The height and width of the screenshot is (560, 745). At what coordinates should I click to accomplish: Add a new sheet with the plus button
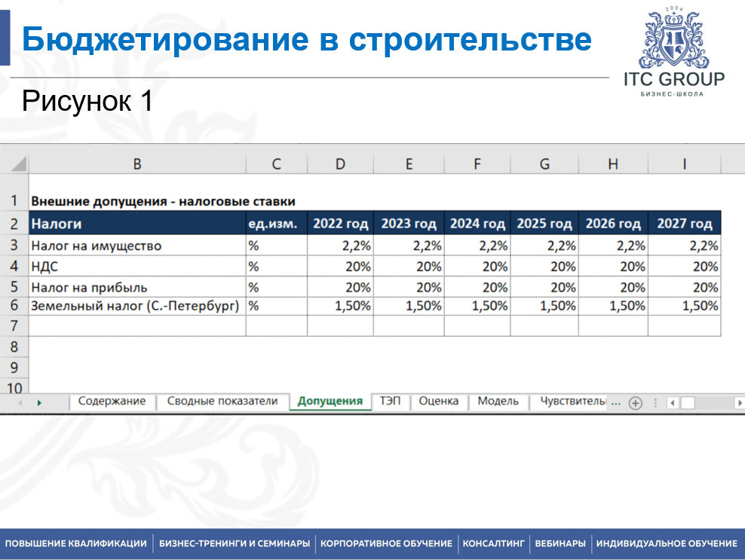pos(633,402)
